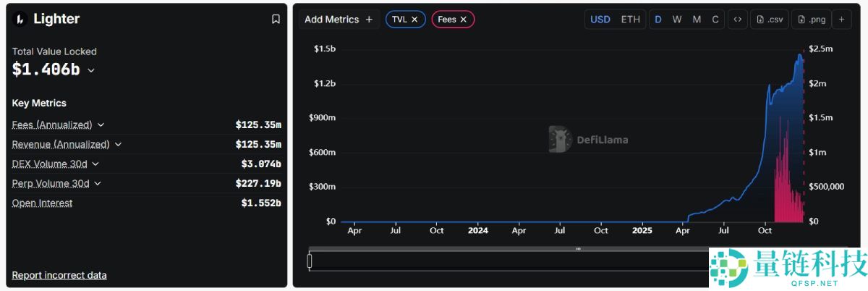Remove the Fees metric chip
868x291 pixels.
tap(463, 20)
